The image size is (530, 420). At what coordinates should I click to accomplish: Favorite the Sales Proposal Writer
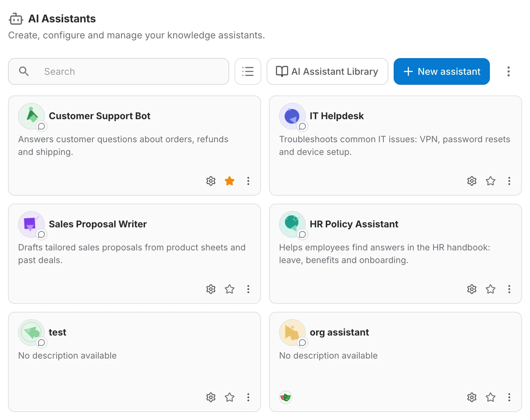230,289
